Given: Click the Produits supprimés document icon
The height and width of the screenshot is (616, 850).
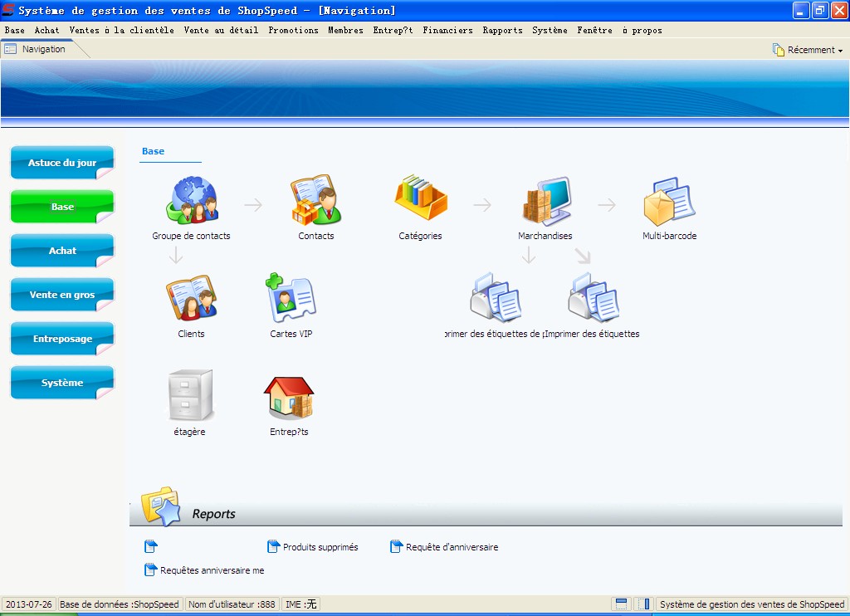Looking at the screenshot, I should 274,546.
